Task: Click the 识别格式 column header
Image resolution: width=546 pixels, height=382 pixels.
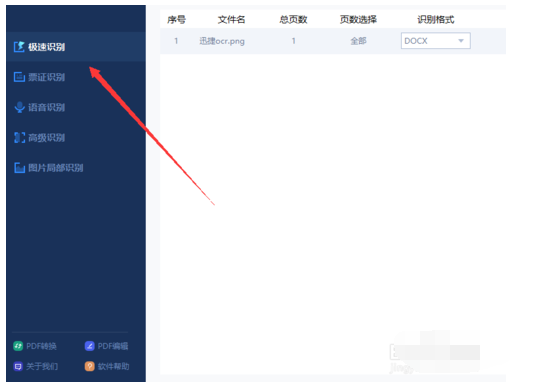Action: 436,20
